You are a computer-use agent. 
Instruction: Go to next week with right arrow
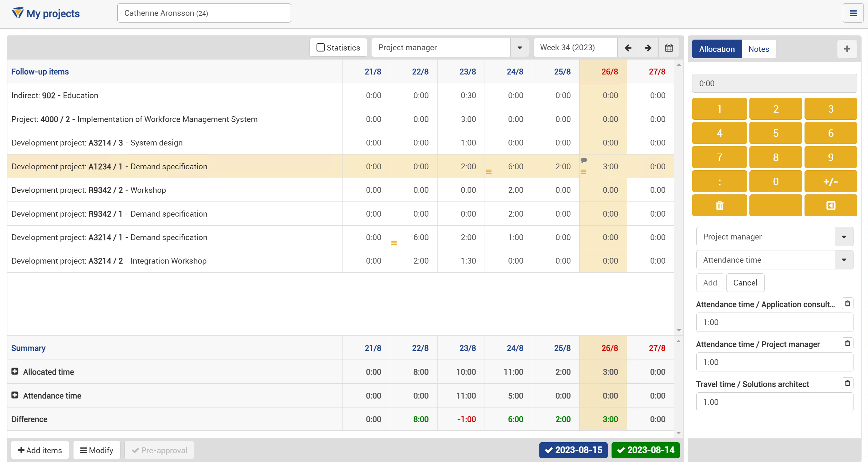[648, 47]
